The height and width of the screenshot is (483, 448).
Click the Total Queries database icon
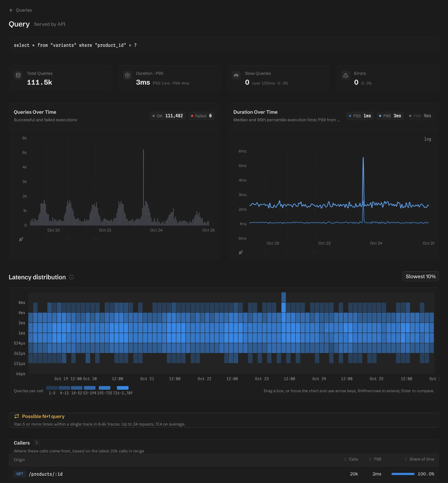(18, 75)
